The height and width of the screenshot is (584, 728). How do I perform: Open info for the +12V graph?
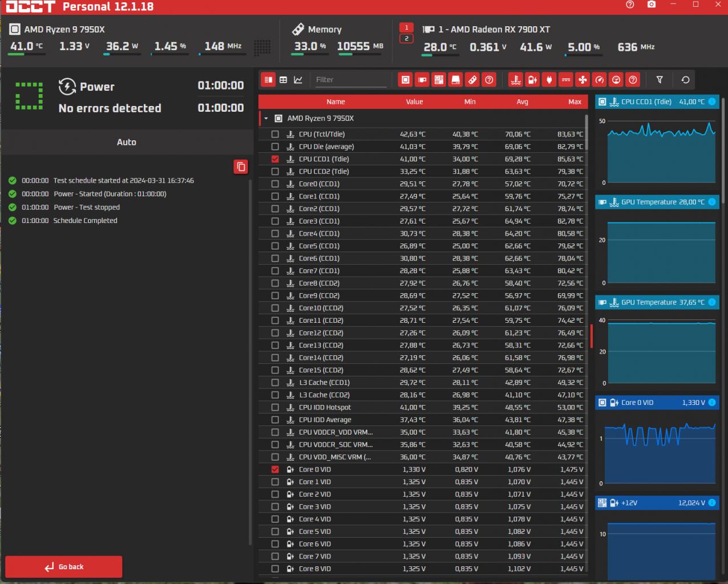tap(712, 503)
